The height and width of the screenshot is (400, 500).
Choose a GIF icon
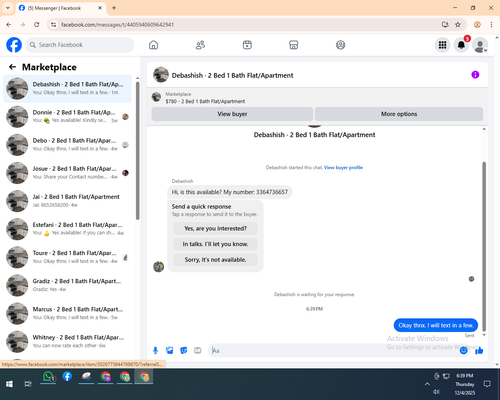tap(198, 350)
